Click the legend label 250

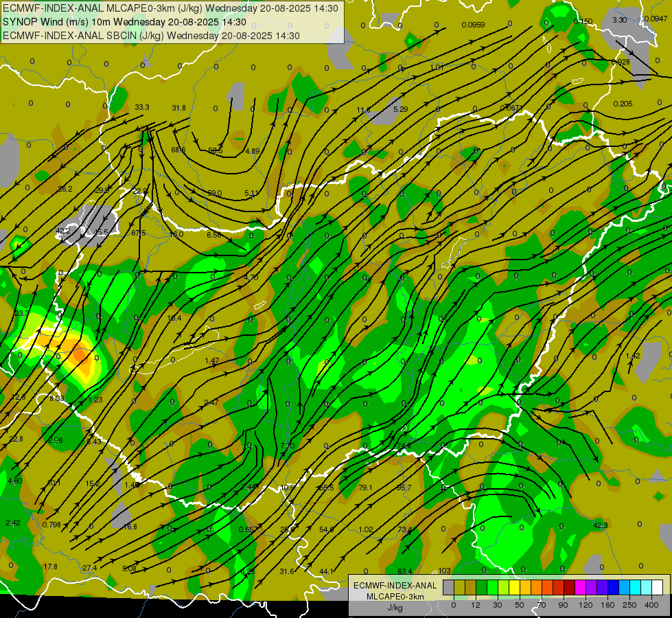pyautogui.click(x=629, y=605)
